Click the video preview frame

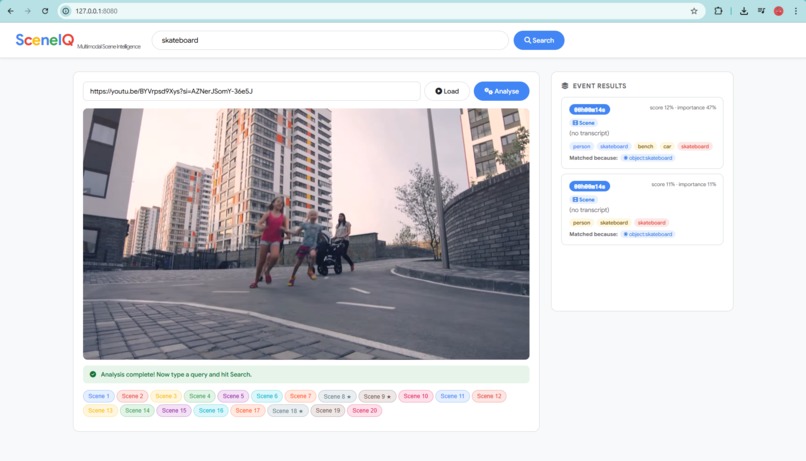point(306,233)
